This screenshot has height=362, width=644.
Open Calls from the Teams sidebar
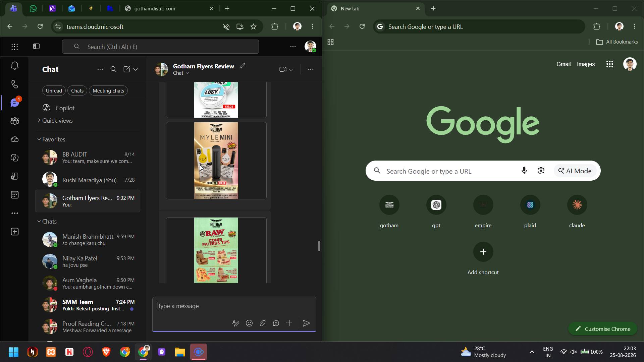click(x=14, y=84)
